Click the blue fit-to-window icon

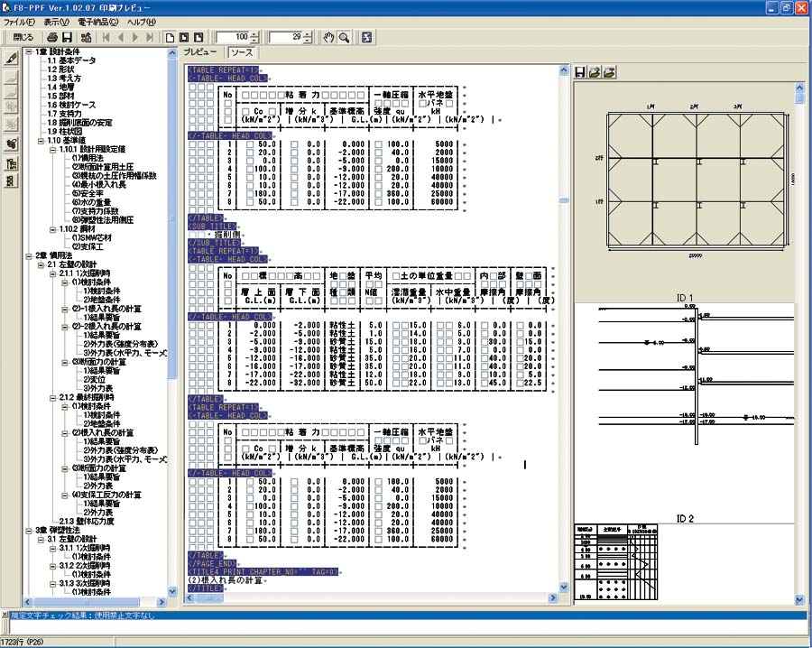366,37
